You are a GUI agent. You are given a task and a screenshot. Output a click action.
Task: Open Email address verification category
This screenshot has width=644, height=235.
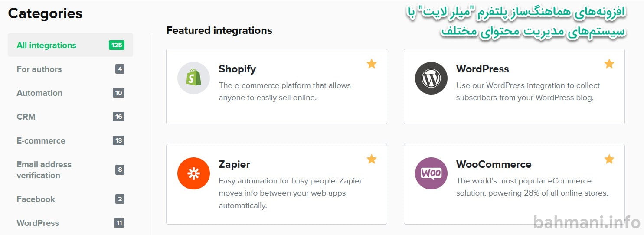click(x=44, y=170)
